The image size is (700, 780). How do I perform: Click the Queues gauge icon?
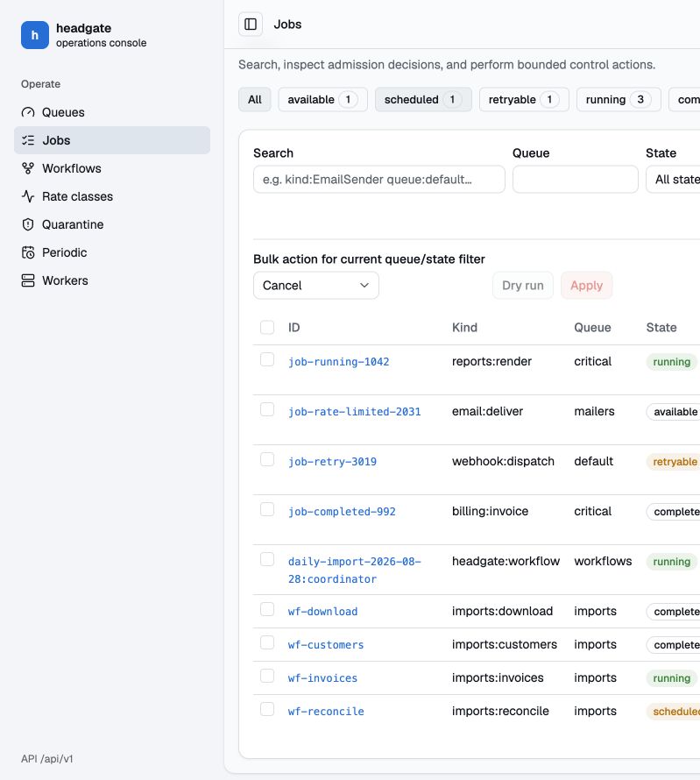28,112
